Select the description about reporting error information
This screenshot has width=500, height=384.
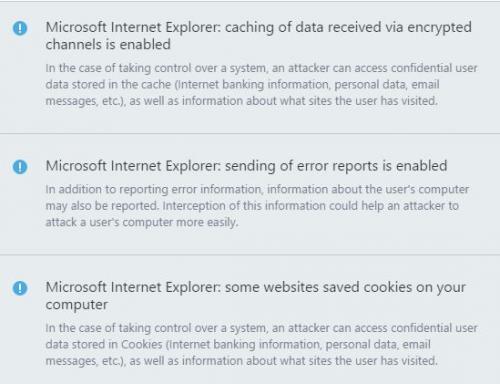coord(257,206)
